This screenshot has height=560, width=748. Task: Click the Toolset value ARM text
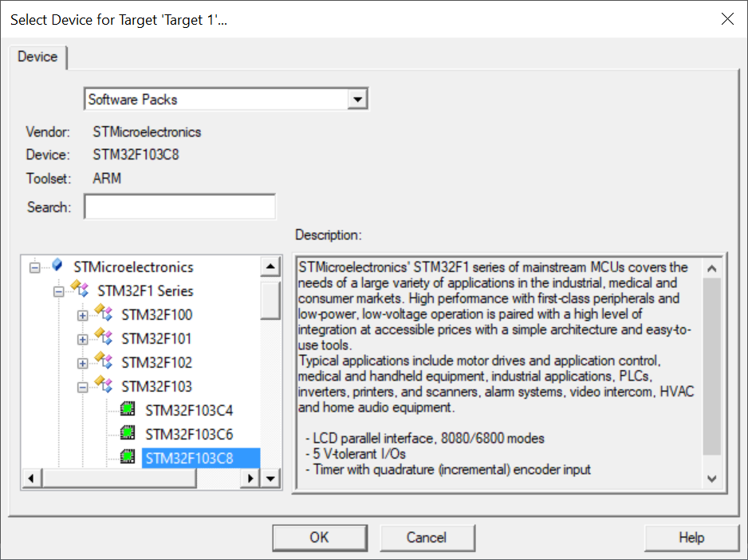click(107, 178)
